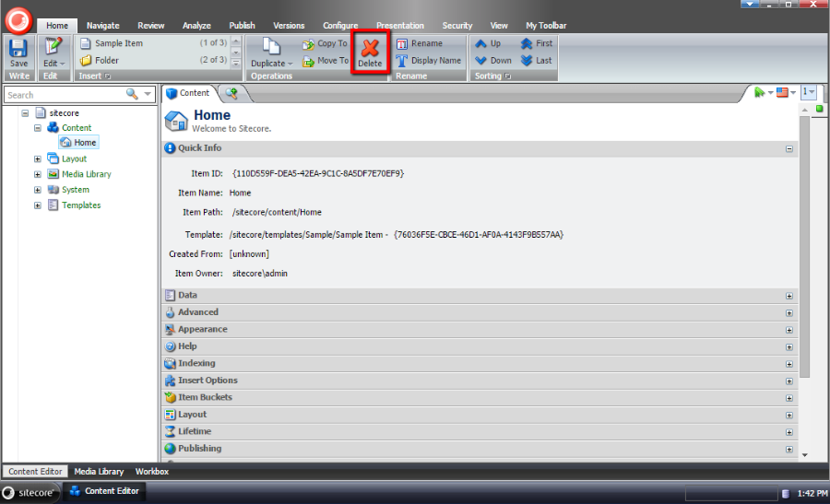
Task: Click the Search input field
Action: click(x=65, y=95)
